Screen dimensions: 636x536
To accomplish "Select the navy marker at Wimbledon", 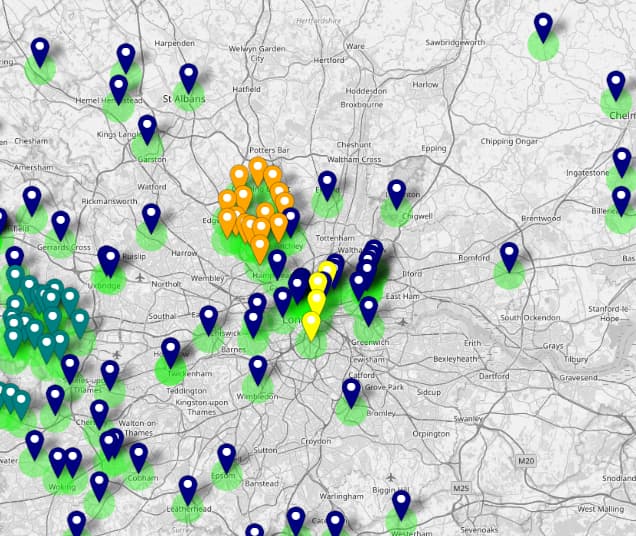I will tap(258, 369).
